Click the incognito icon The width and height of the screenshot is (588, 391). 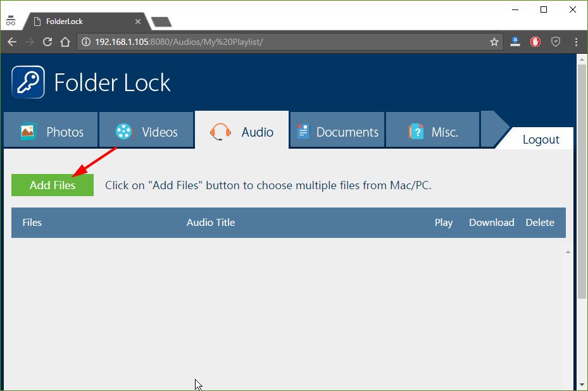[x=11, y=20]
